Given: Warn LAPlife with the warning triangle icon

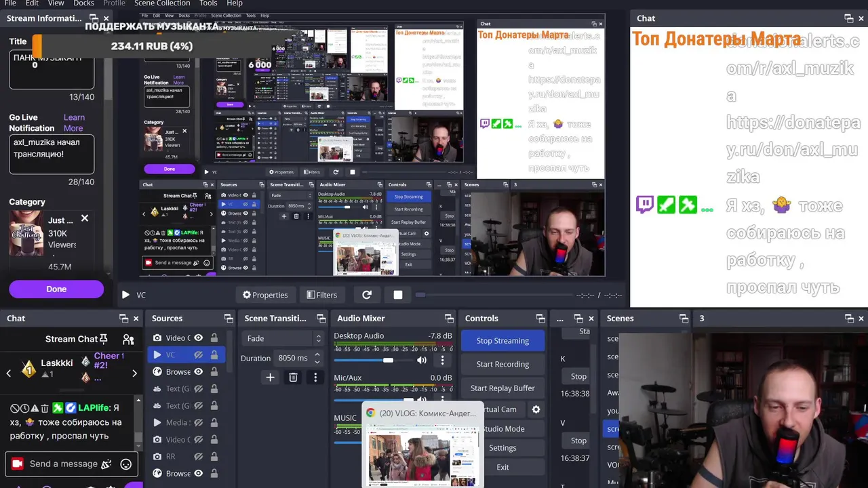Looking at the screenshot, I should point(35,408).
